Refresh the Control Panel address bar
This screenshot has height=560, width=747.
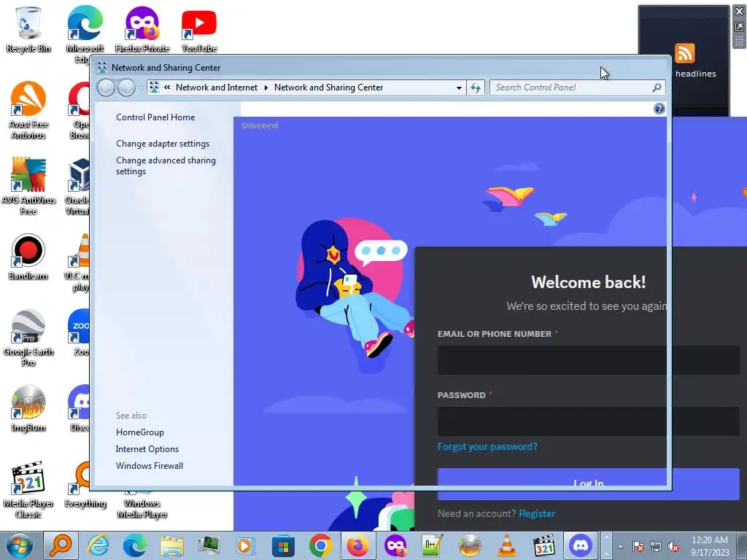[x=476, y=87]
